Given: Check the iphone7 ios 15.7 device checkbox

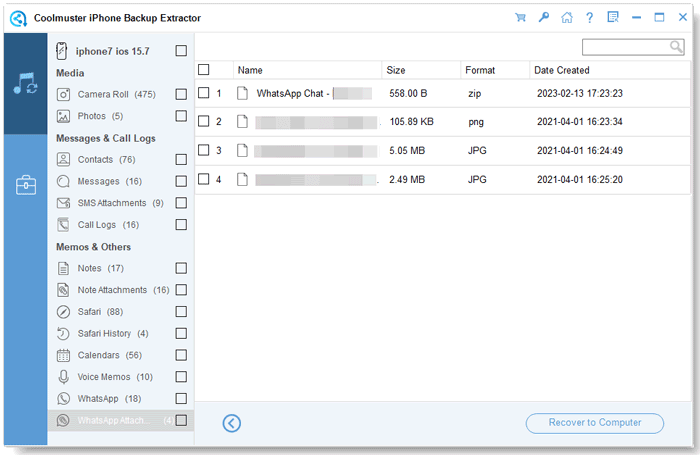Looking at the screenshot, I should (181, 50).
